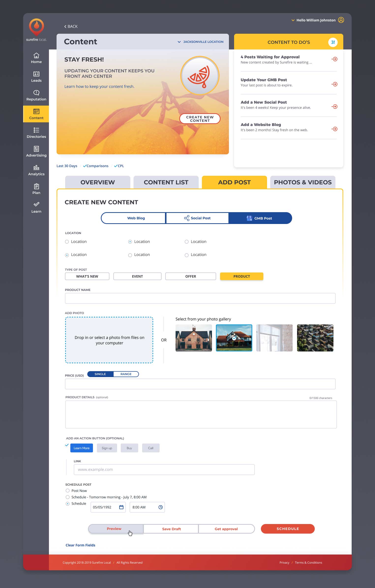Viewport: 375px width, 588px height.
Task: Open calendar picker in schedule date field
Action: [121, 507]
